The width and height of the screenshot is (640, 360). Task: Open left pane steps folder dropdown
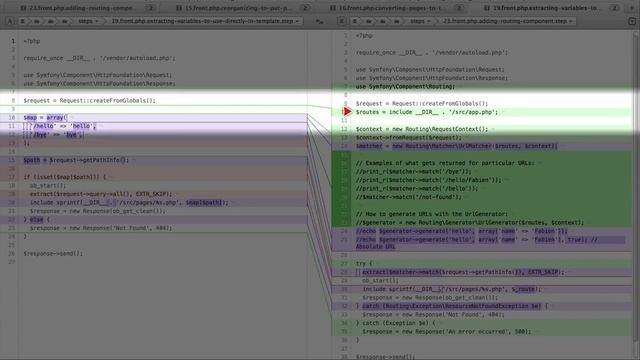[88, 21]
